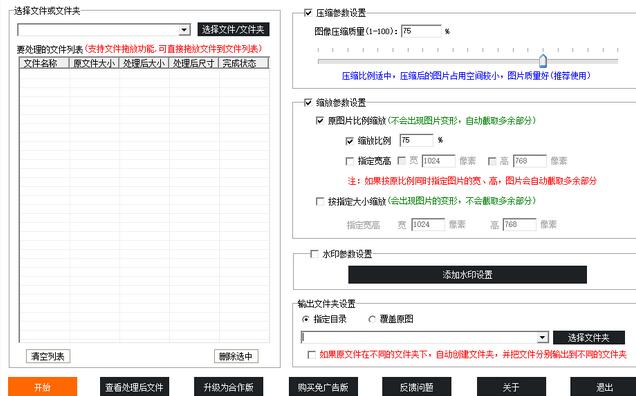Select the 覆盖原图 radio button

(372, 319)
